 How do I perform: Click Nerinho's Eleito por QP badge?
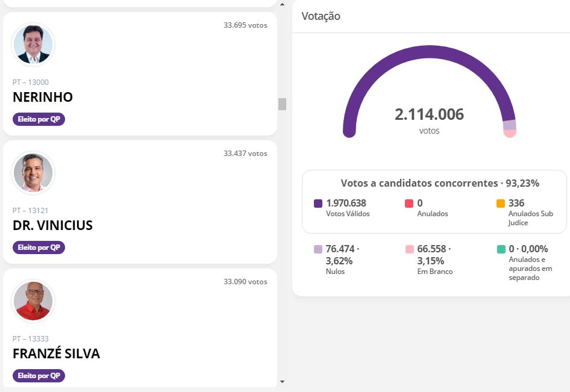(x=39, y=119)
